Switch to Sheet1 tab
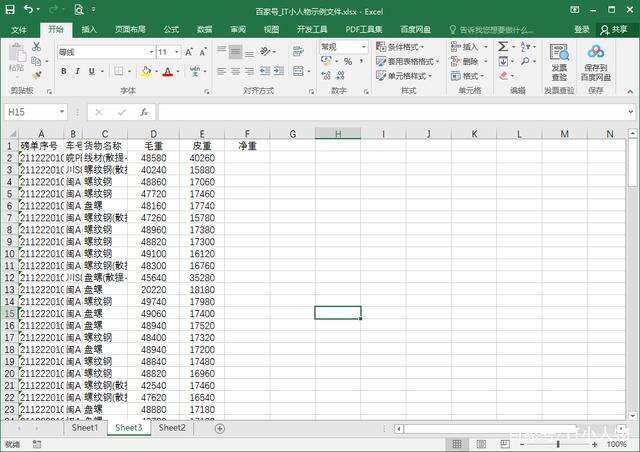 pos(85,428)
